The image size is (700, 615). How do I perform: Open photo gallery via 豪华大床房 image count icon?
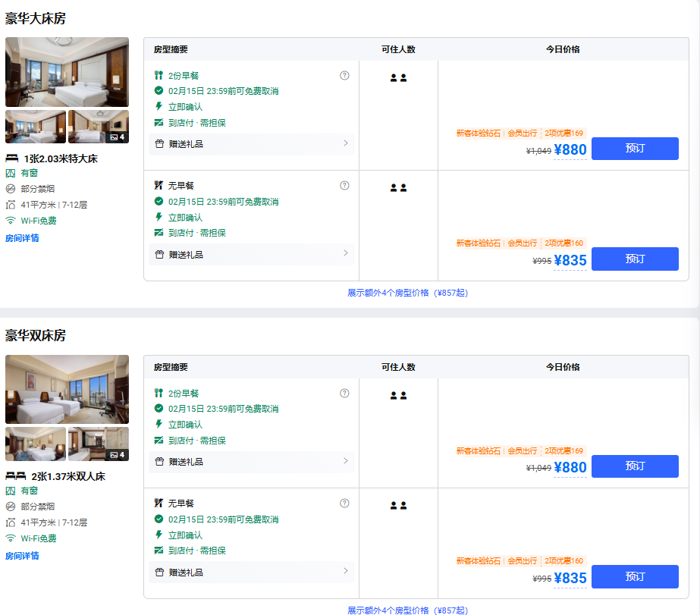click(x=118, y=137)
